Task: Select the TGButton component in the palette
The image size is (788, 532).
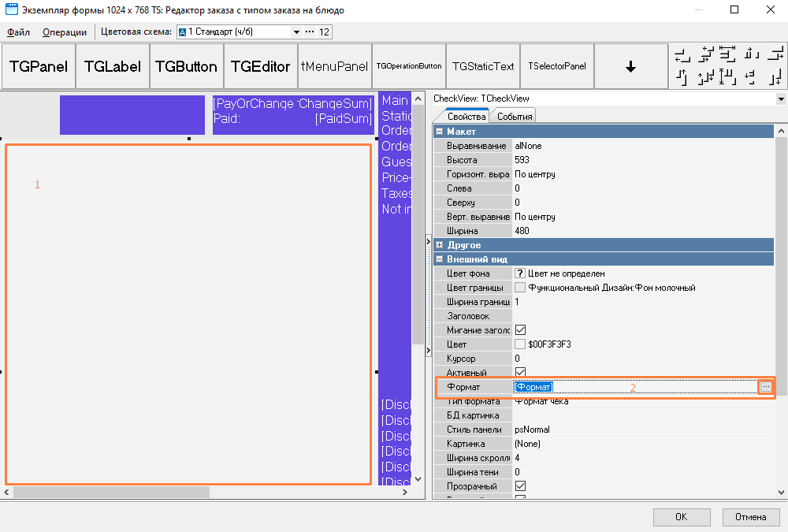Action: [186, 67]
